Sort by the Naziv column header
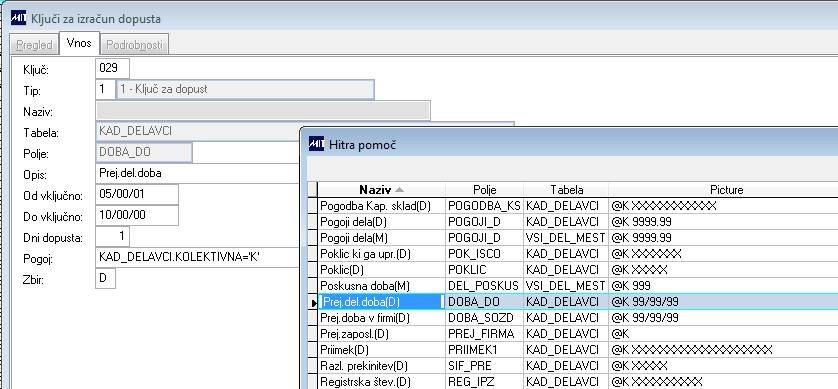This screenshot has width=838, height=389. pos(381,190)
